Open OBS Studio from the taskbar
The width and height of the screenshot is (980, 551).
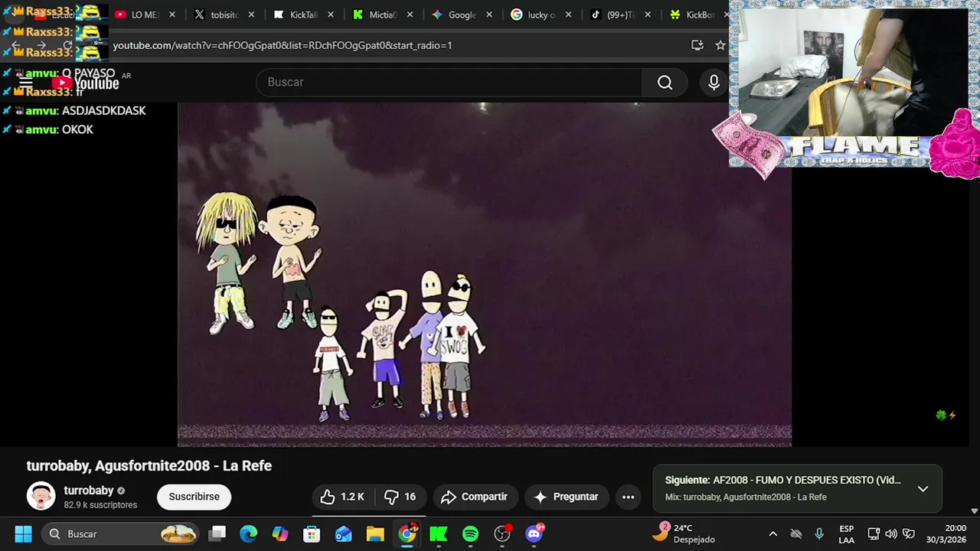click(502, 533)
